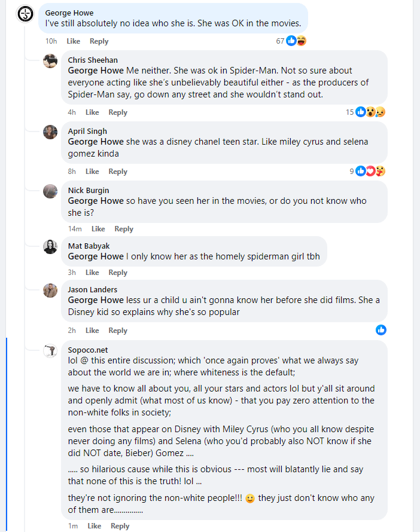This screenshot has height=532, width=420.
Task: Open reaction icons on George Howe's comment
Action: pos(296,41)
